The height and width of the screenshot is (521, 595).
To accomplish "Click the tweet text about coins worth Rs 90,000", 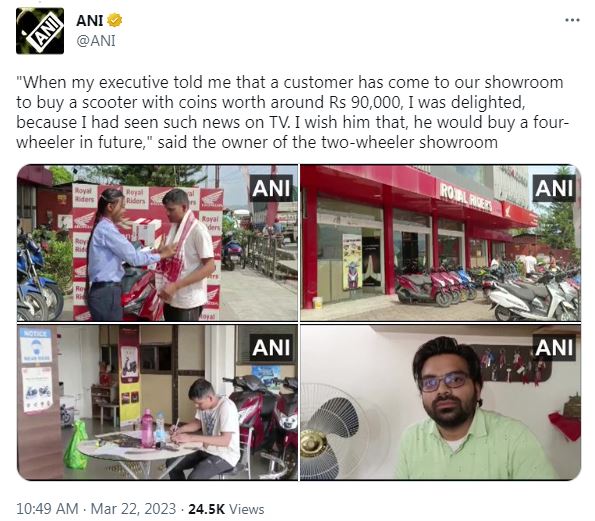I will pyautogui.click(x=292, y=112).
